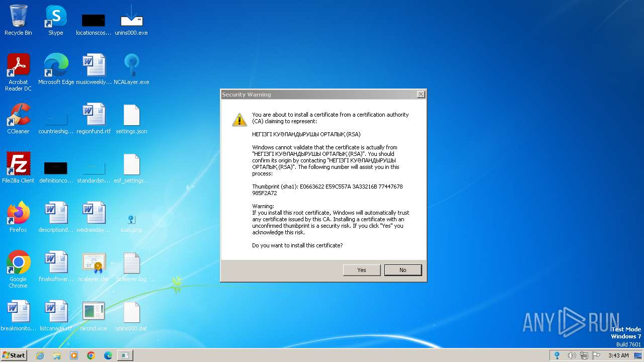The width and height of the screenshot is (644, 362).
Task: Select the FileZilla Client shortcut
Action: point(18,168)
